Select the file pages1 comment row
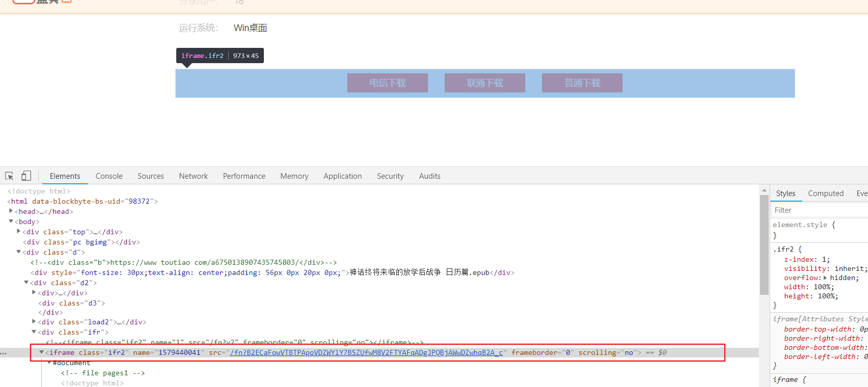 103,373
